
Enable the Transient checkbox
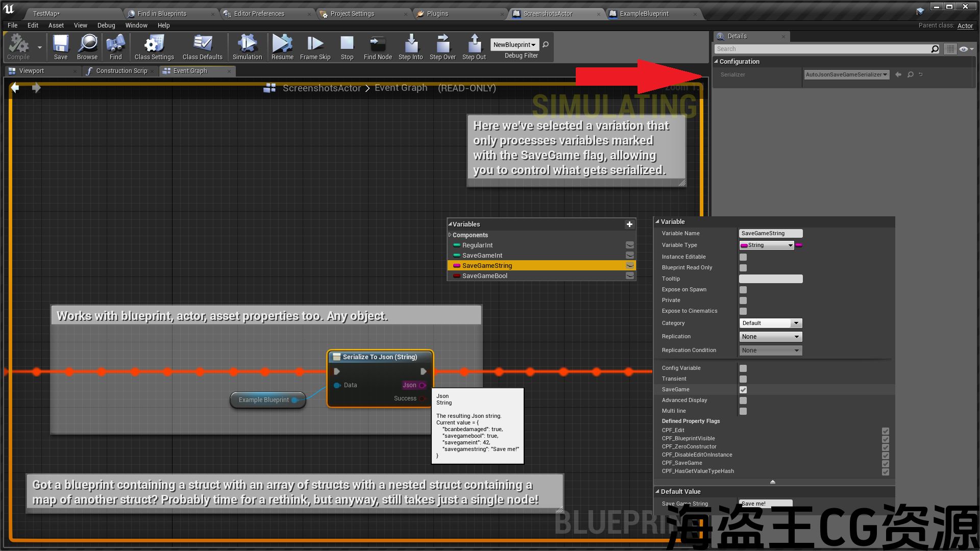click(743, 379)
